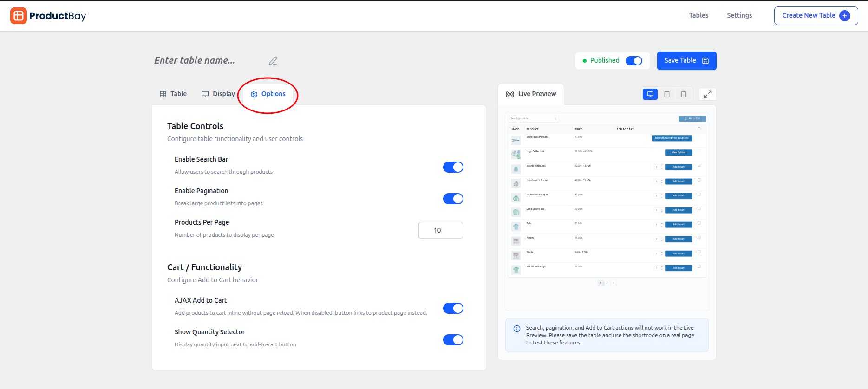This screenshot has width=868, height=389.
Task: Check the select-all checkbox in preview header
Action: [x=699, y=129]
